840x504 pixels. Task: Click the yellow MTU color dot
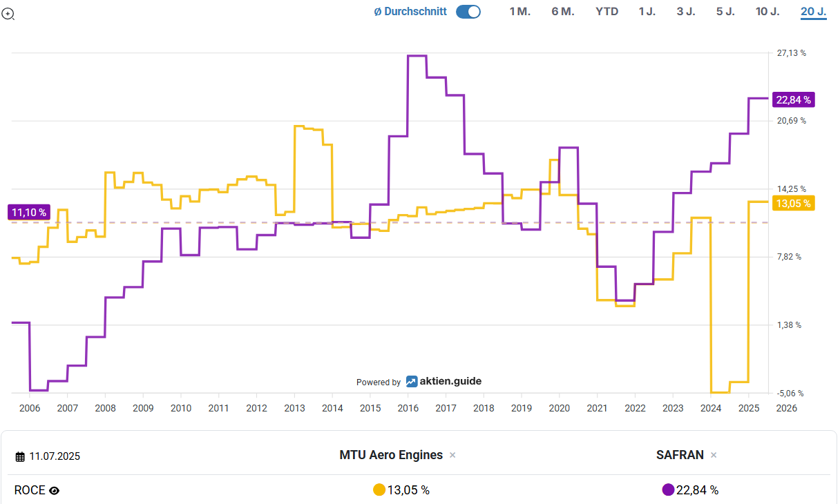click(379, 490)
